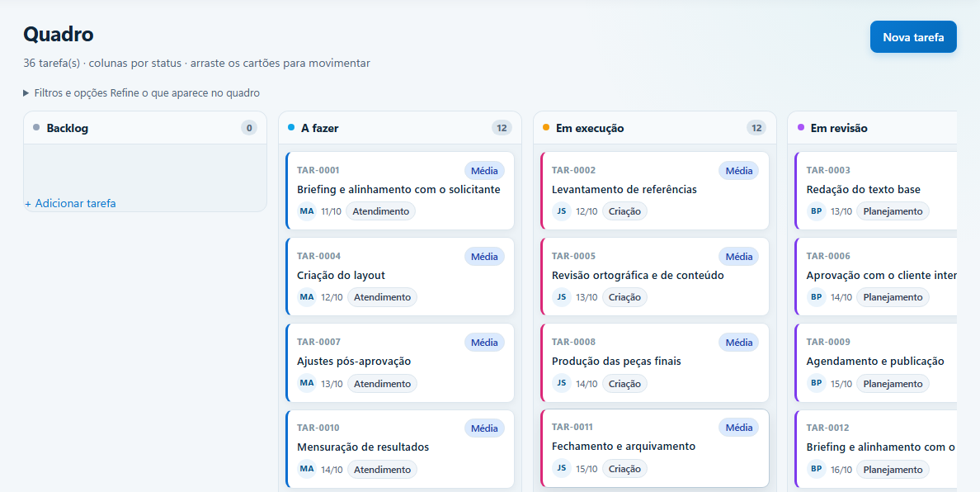Click the MA avatar on TAR-0010
The image size is (980, 492).
(x=307, y=469)
